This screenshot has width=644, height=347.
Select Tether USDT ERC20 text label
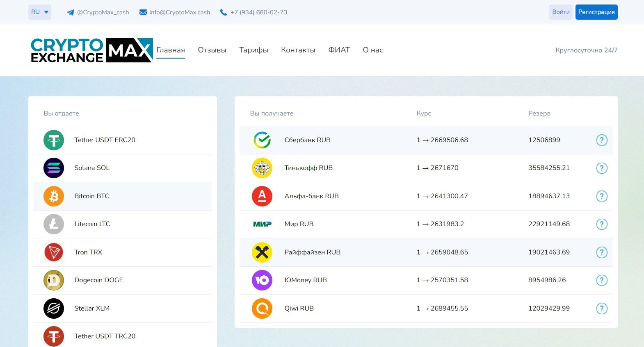(105, 140)
